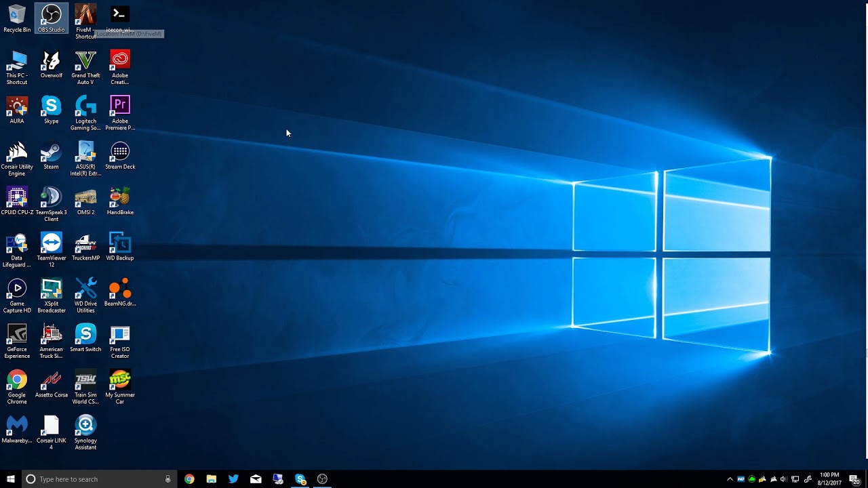
Task: Select the Steam desktop icon
Action: (x=52, y=155)
